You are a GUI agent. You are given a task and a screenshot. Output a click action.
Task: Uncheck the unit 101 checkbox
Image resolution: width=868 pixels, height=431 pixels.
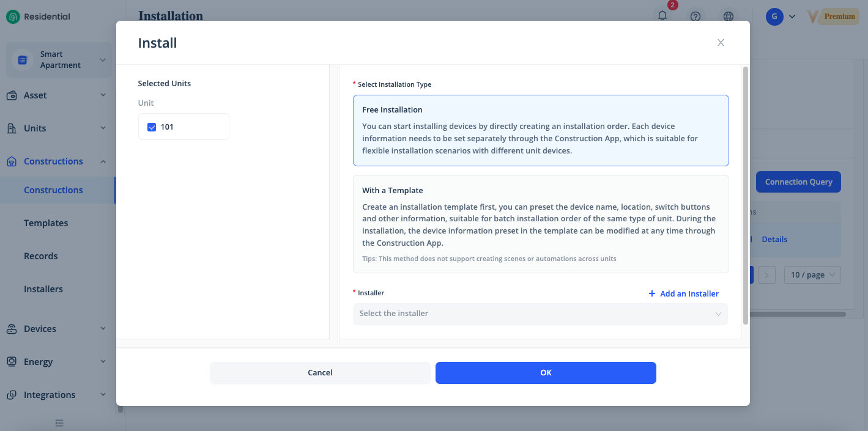[x=152, y=127]
